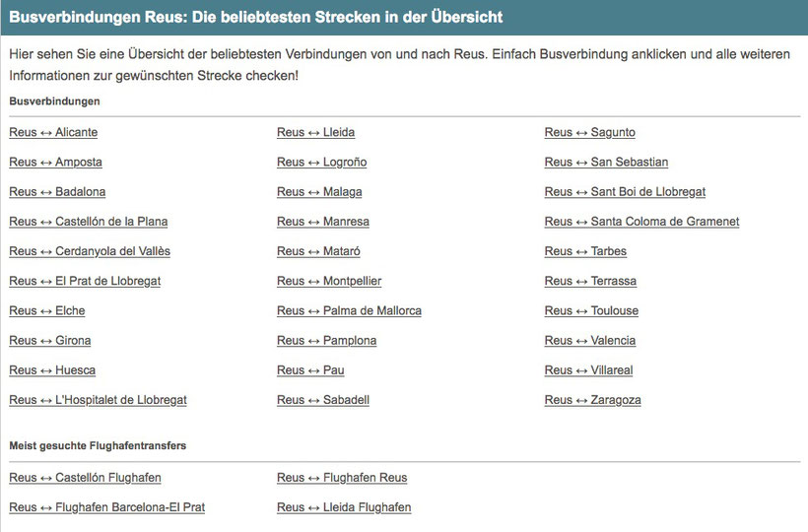
Task: Click Reus ↔ L'Hospitalet de Llobregat link
Action: pos(98,400)
